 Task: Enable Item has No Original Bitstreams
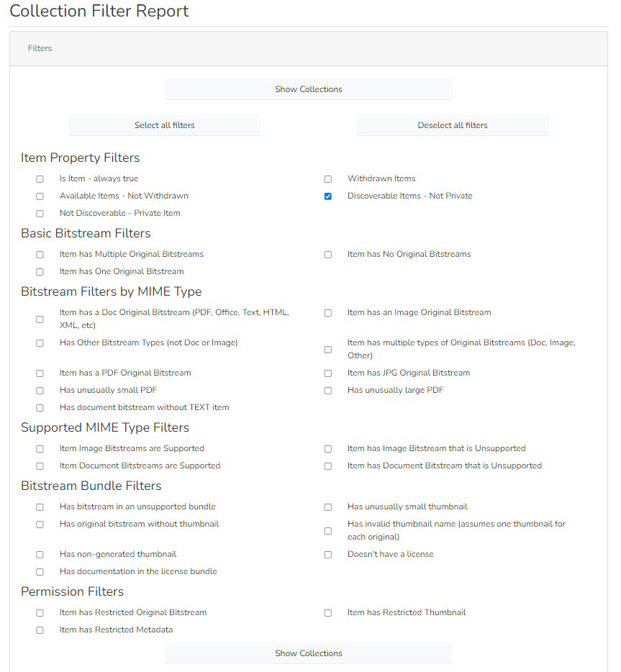(328, 255)
